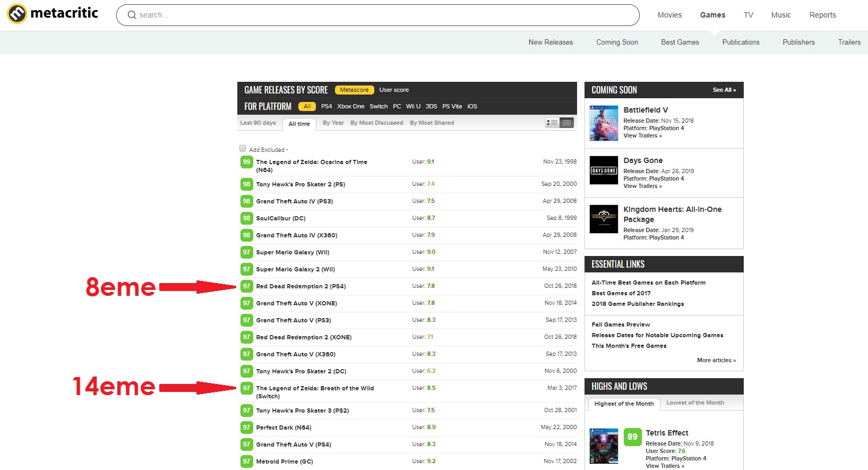Open Days Gone View Trailers link

(642, 186)
